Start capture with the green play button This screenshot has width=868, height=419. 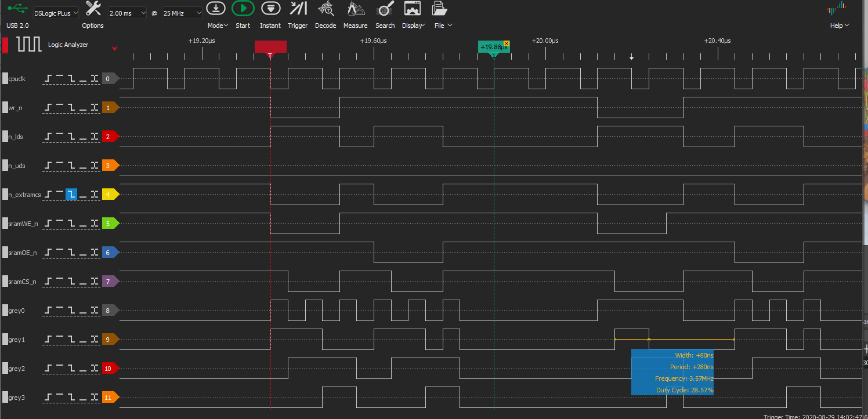tap(243, 9)
